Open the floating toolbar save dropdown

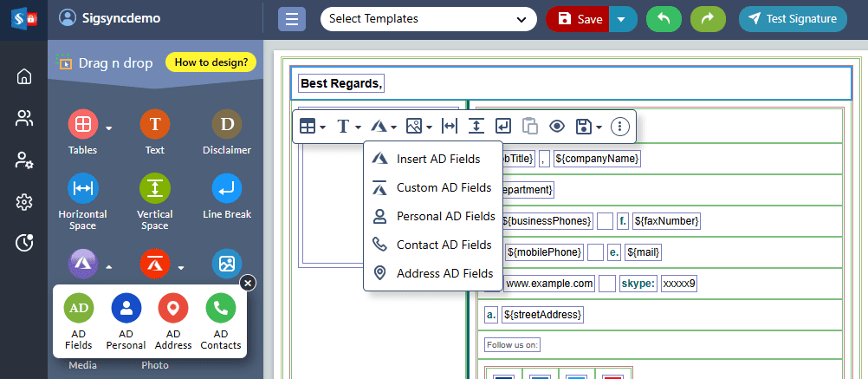point(588,127)
